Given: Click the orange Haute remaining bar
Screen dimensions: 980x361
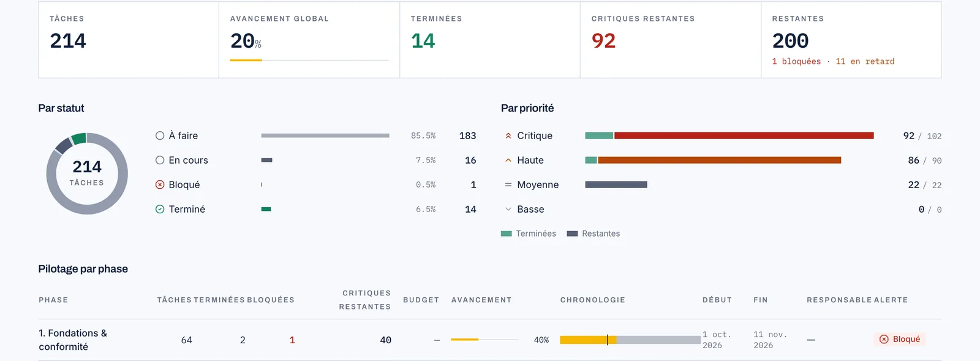Looking at the screenshot, I should tap(720, 160).
